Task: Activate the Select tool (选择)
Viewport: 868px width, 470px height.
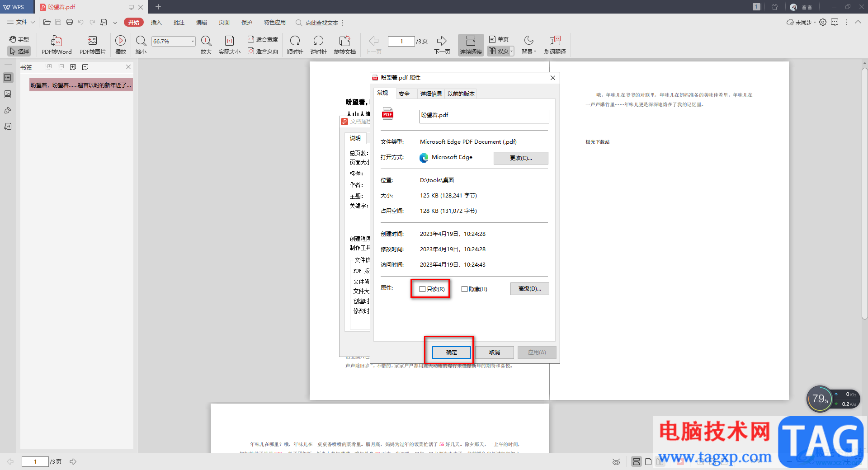Action: (x=19, y=51)
